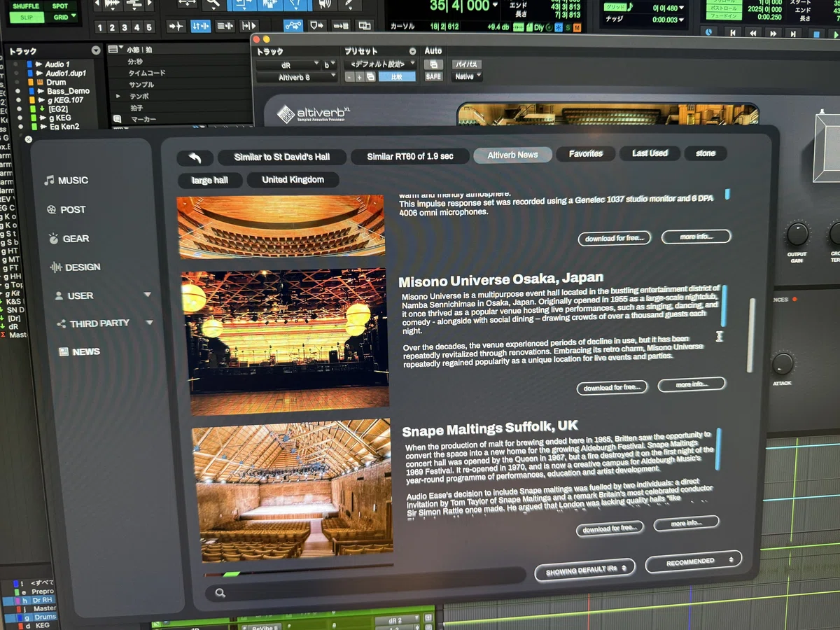The image size is (840, 630).
Task: Click the Return to Zero transport button
Action: 733,33
